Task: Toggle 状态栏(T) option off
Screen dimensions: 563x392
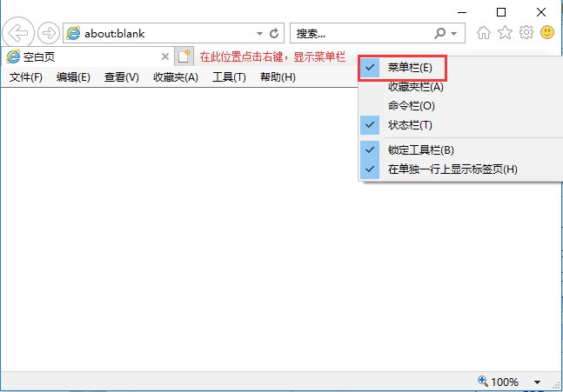Action: [x=410, y=125]
